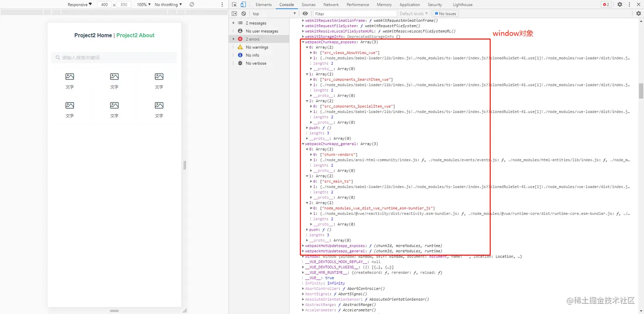Open the Project2 Home link

click(93, 35)
